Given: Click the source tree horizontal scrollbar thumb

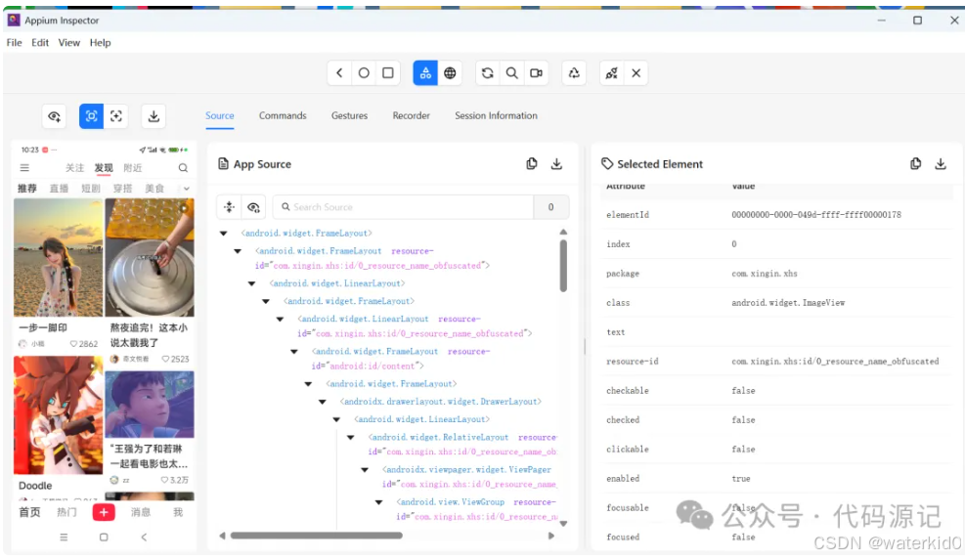Looking at the screenshot, I should click(x=317, y=536).
